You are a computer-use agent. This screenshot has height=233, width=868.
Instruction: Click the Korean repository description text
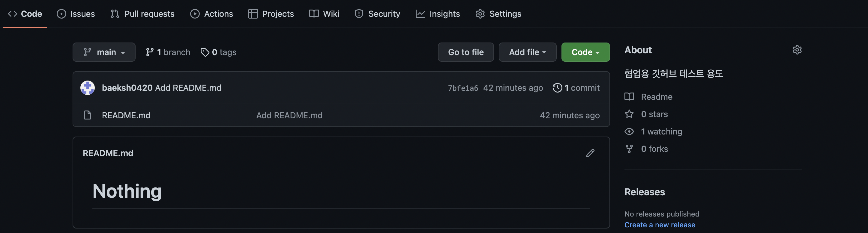pyautogui.click(x=674, y=73)
